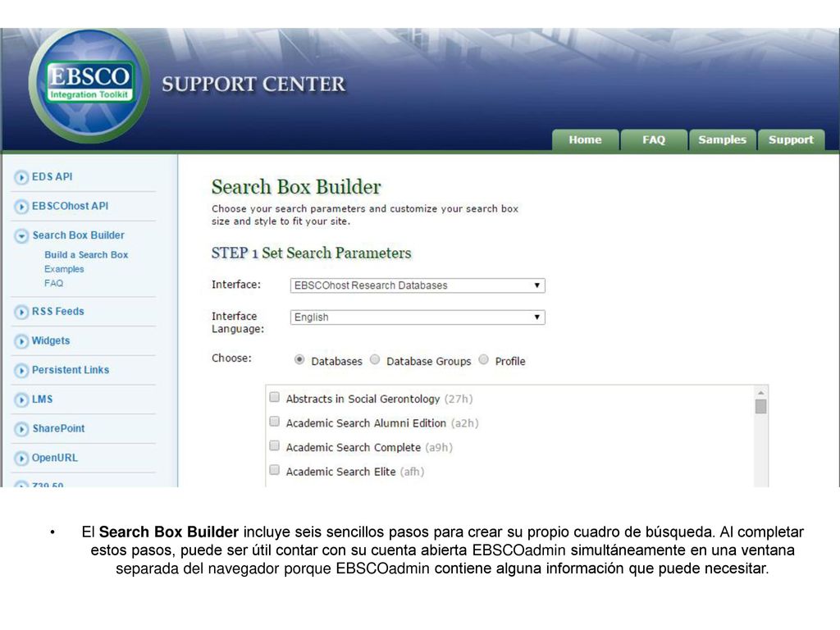Open Search Box Builder sidebar section
This screenshot has height=630, width=840.
[x=78, y=235]
